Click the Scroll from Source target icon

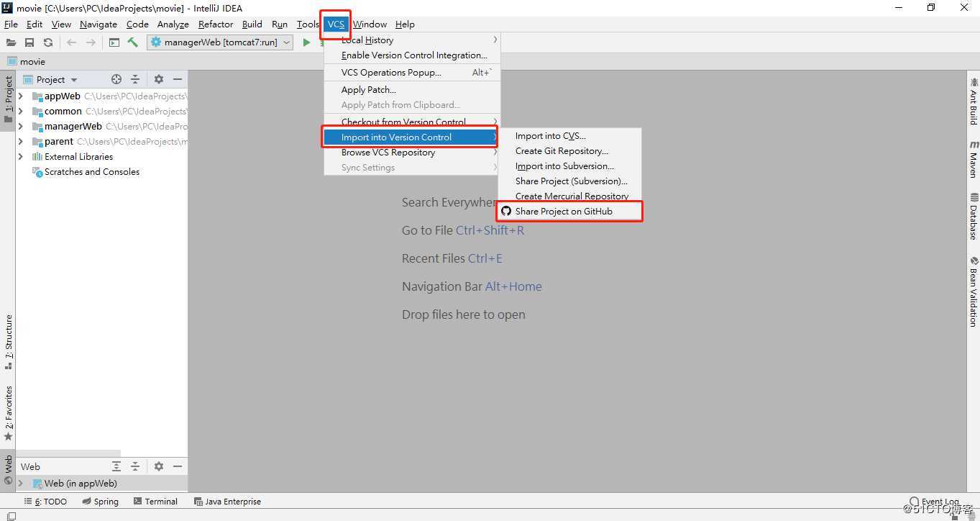(116, 79)
